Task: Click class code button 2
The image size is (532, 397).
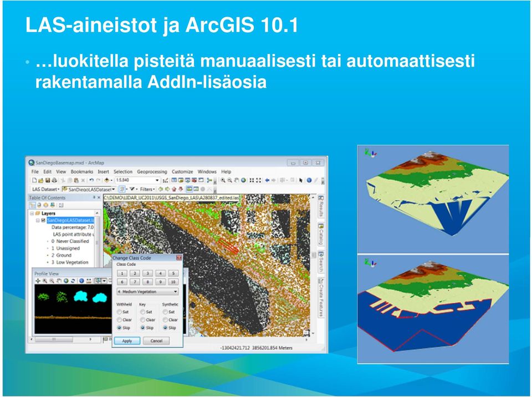Action: (135, 273)
